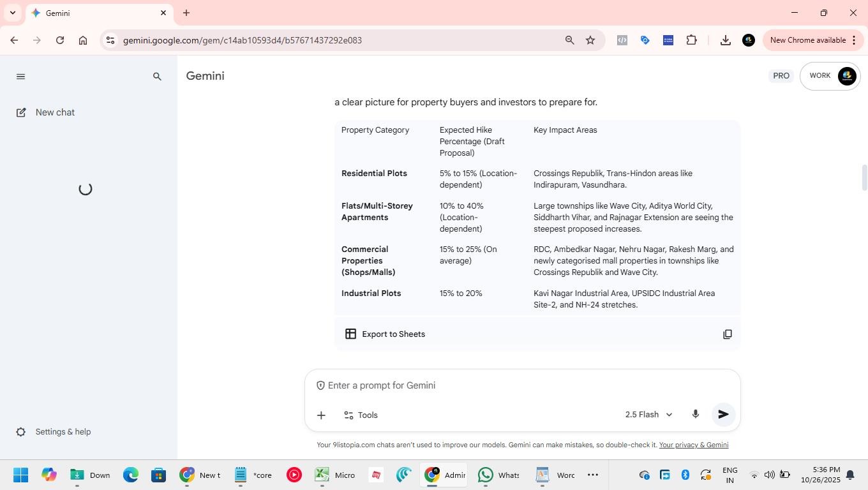
Task: Click the Key Impact Areas column header
Action: click(565, 130)
